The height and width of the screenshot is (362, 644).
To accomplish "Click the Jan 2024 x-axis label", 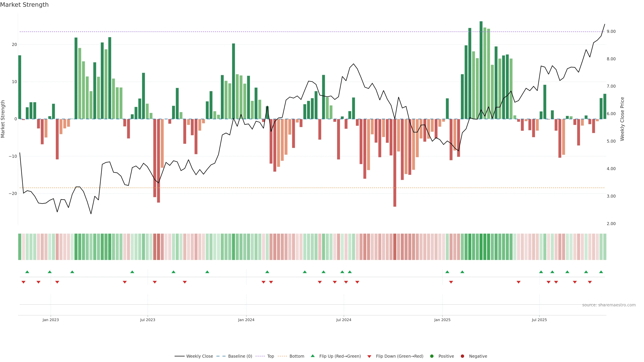I will (x=246, y=320).
